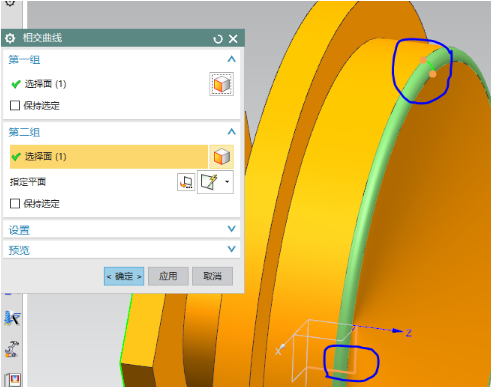Reset the Intersection Curve dialog
491x387 pixels.
218,39
